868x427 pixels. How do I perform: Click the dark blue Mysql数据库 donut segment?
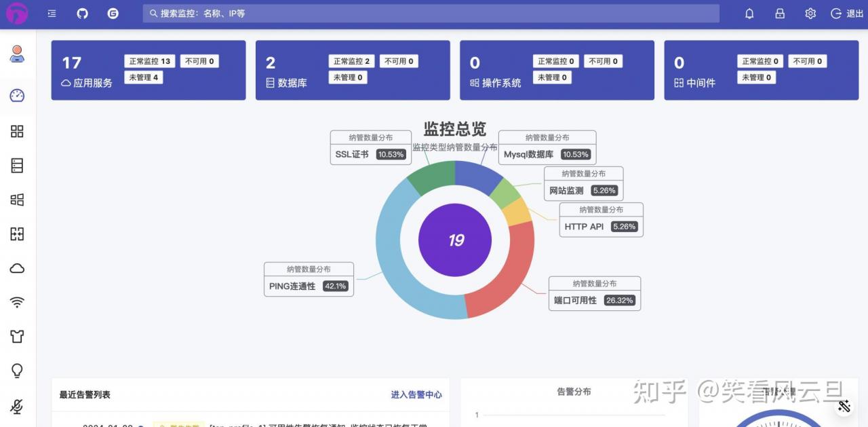click(x=479, y=176)
